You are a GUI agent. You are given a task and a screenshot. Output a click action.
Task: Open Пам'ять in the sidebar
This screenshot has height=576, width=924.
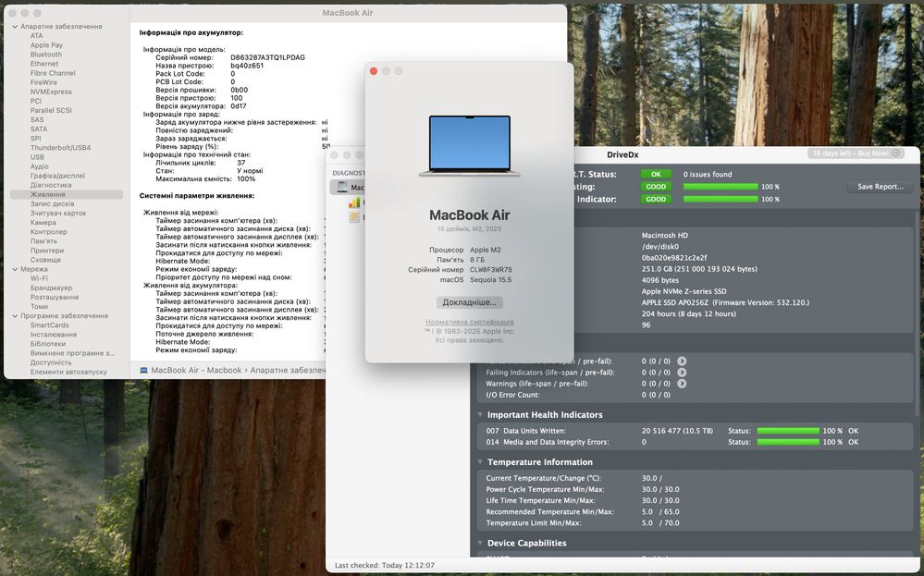pos(43,241)
